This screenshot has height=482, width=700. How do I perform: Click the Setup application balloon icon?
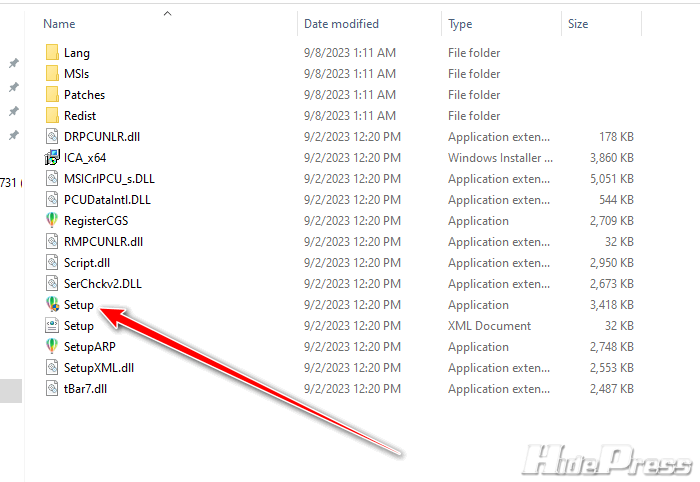(53, 305)
